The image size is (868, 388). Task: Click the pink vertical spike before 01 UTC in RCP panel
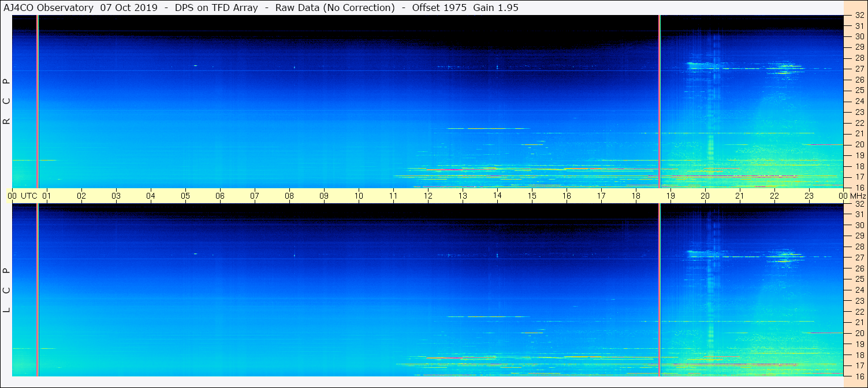pos(38,102)
